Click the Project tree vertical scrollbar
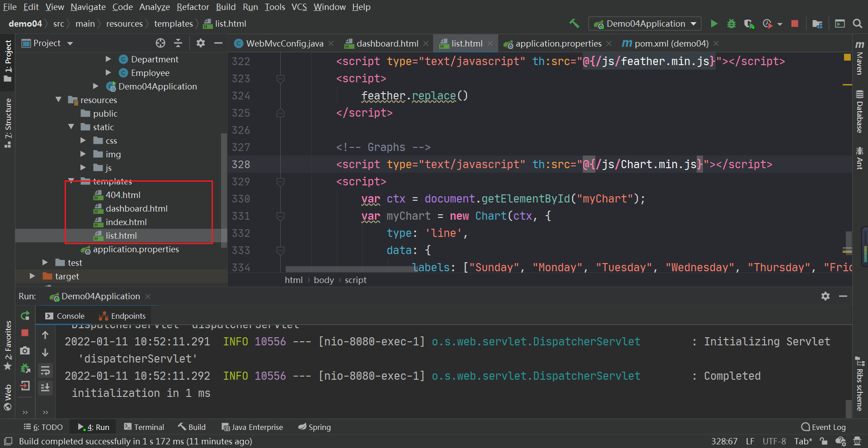The image size is (868, 448). 224,190
